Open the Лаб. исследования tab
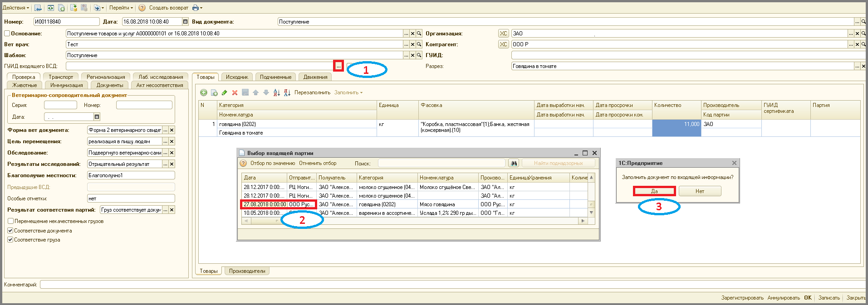The width and height of the screenshot is (868, 305). point(161,77)
